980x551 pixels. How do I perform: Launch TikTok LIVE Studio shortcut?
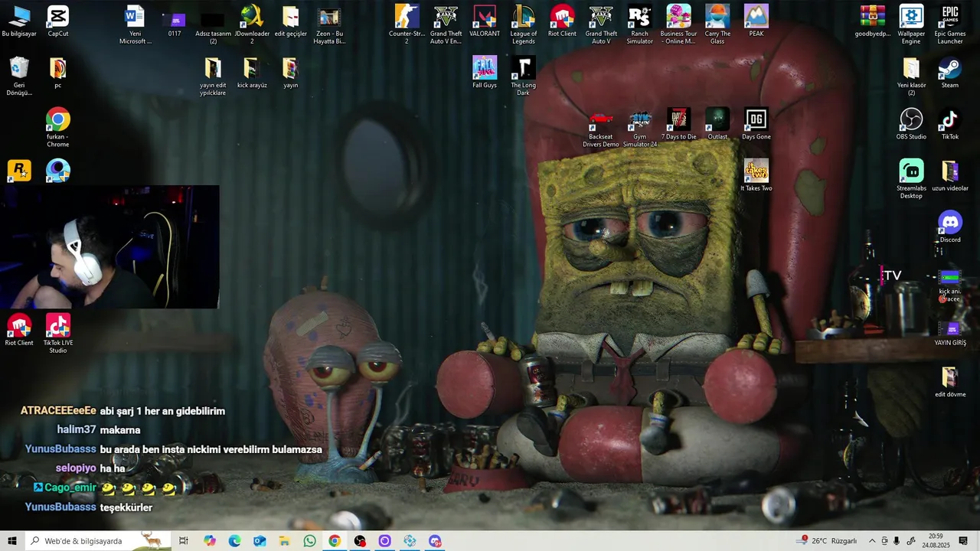tap(57, 334)
